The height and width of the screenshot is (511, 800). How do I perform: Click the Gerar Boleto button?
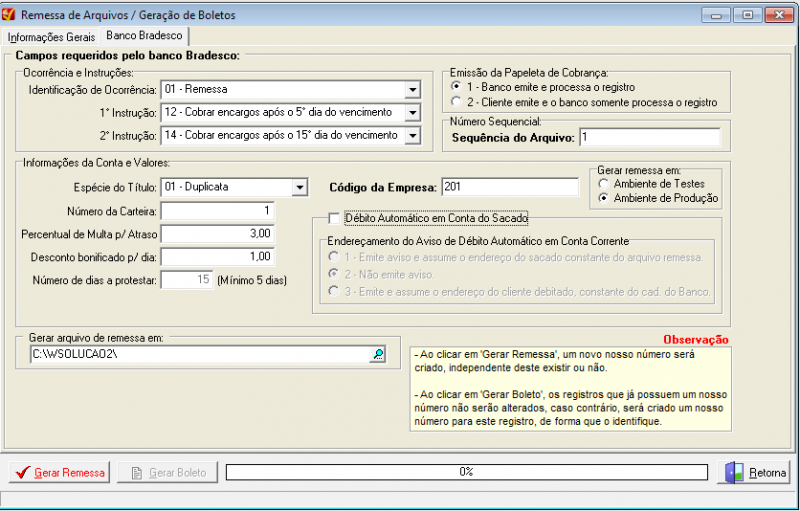coord(167,472)
